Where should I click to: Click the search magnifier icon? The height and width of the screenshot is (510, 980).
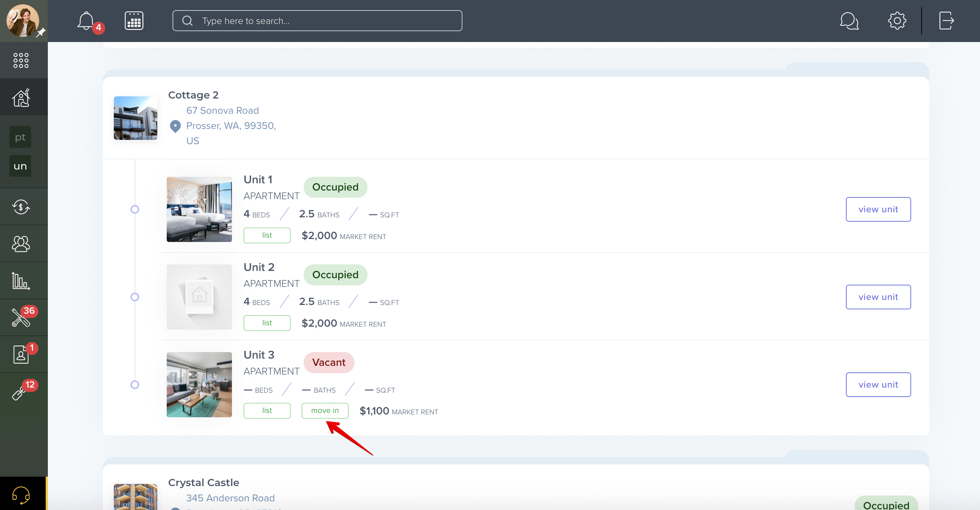click(x=187, y=21)
